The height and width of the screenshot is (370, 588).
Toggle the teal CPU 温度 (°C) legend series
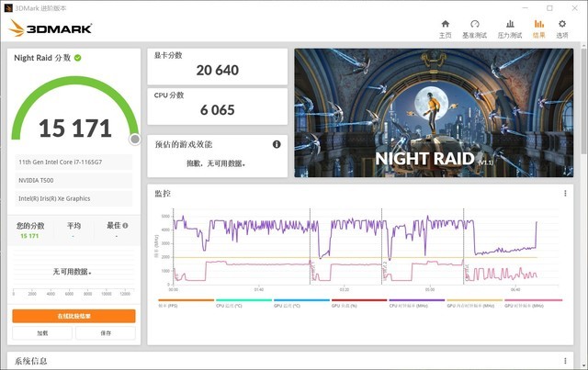243,303
